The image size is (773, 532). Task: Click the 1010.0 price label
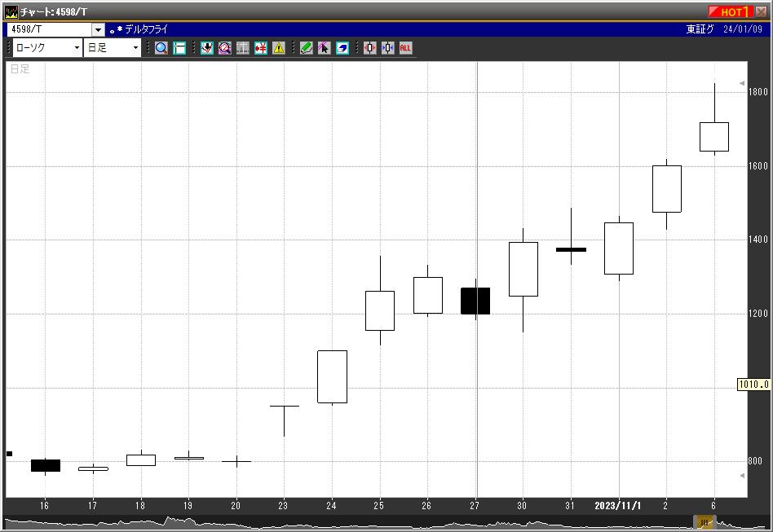pos(753,385)
